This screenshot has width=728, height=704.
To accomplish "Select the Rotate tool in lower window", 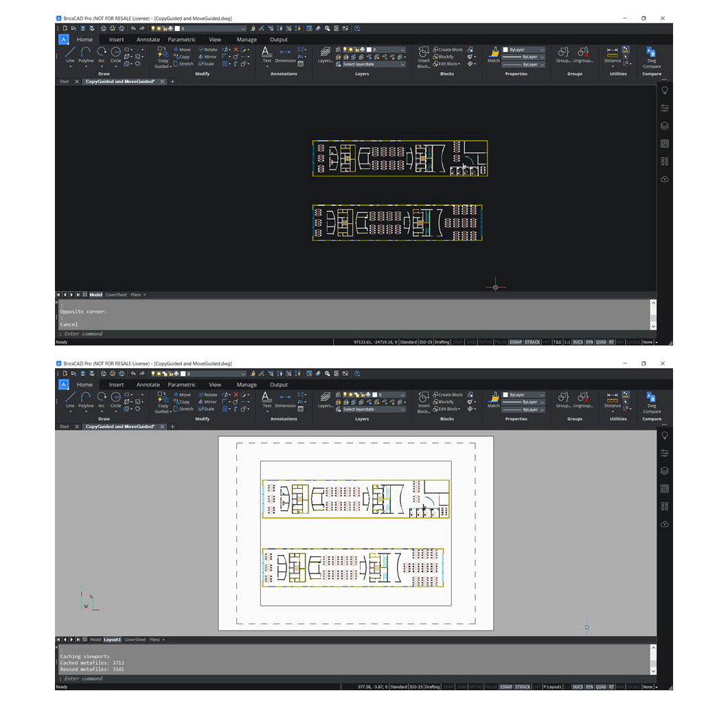I will 207,395.
